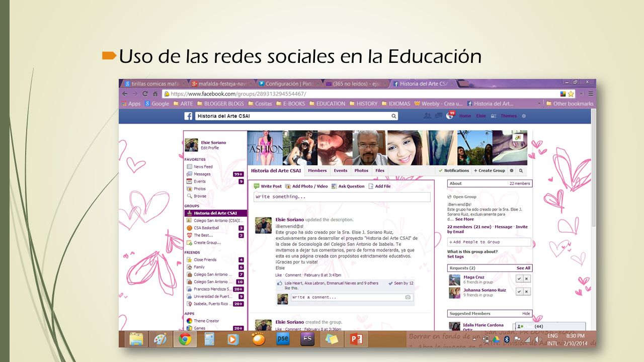Click Add Photo / Video option
The height and width of the screenshot is (362, 644).
(306, 186)
